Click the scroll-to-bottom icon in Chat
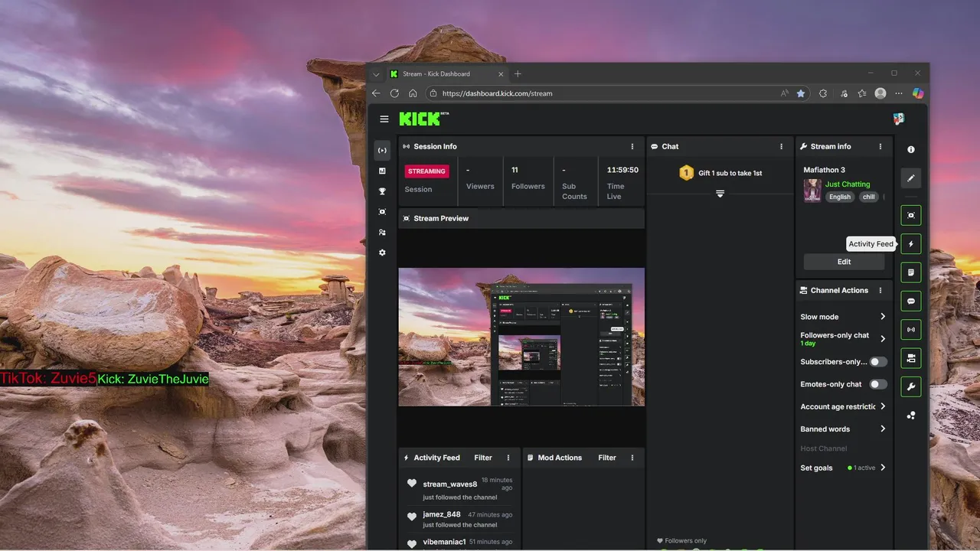This screenshot has width=980, height=551. tap(720, 194)
